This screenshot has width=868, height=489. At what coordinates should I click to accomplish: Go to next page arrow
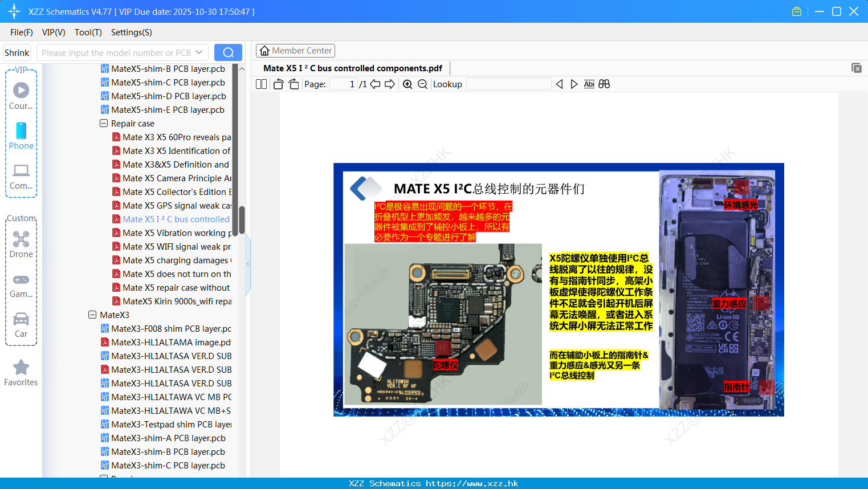click(x=390, y=84)
